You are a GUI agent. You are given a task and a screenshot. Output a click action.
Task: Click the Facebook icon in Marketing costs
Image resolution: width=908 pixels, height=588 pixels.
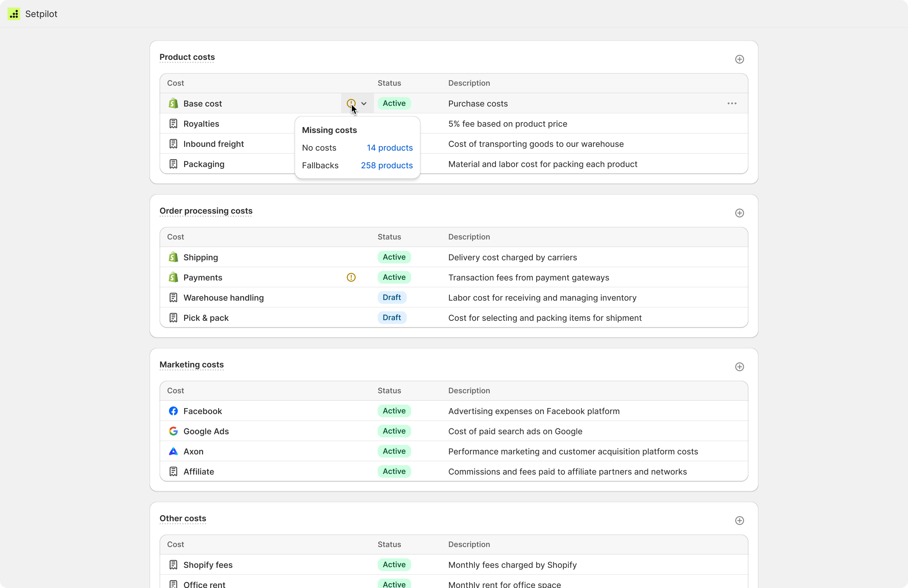click(173, 411)
